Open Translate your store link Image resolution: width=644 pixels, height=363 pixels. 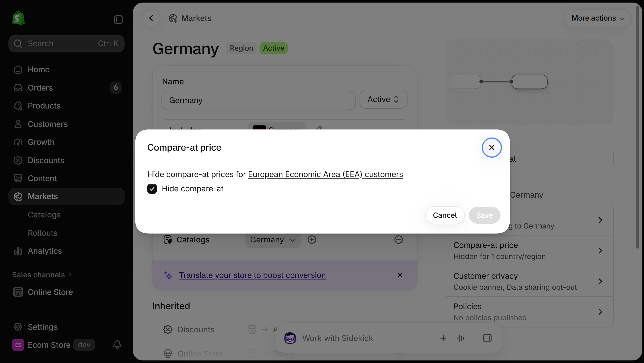pos(252,275)
